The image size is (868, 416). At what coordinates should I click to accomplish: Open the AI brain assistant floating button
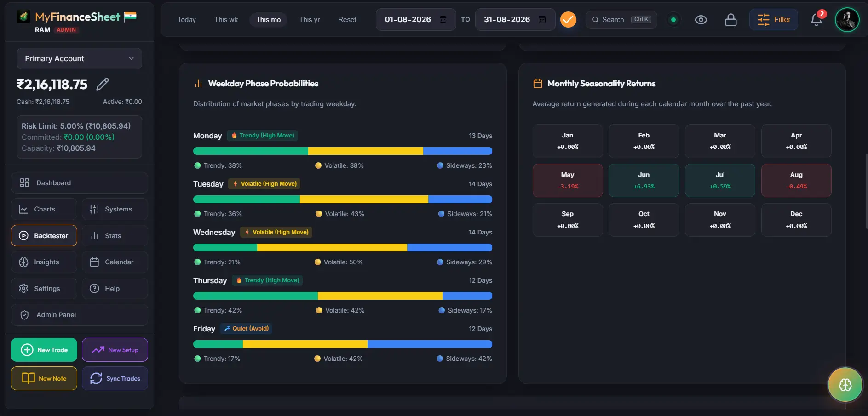click(x=845, y=385)
